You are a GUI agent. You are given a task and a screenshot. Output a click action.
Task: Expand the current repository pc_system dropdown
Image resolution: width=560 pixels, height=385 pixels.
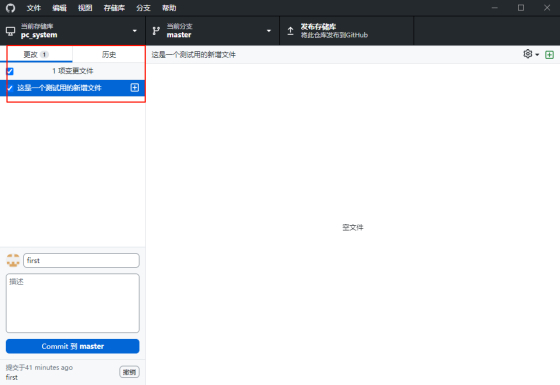pyautogui.click(x=72, y=31)
